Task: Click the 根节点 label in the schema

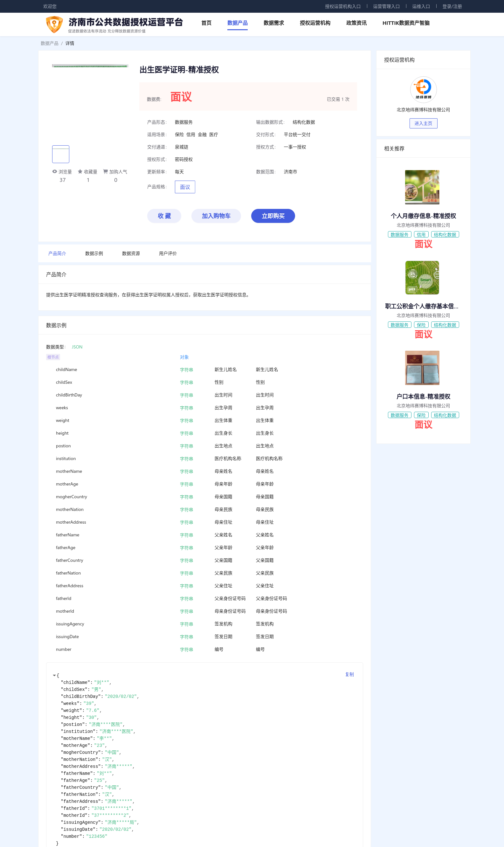Action: point(53,357)
